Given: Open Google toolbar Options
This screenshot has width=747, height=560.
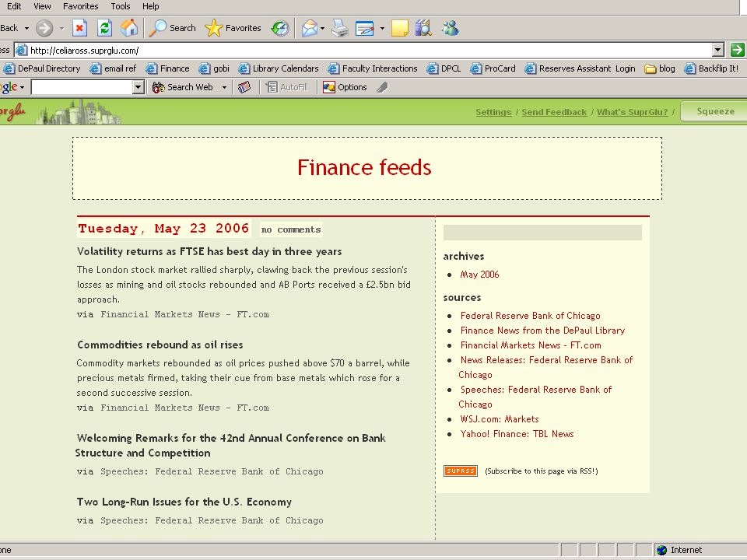Looking at the screenshot, I should tap(345, 87).
